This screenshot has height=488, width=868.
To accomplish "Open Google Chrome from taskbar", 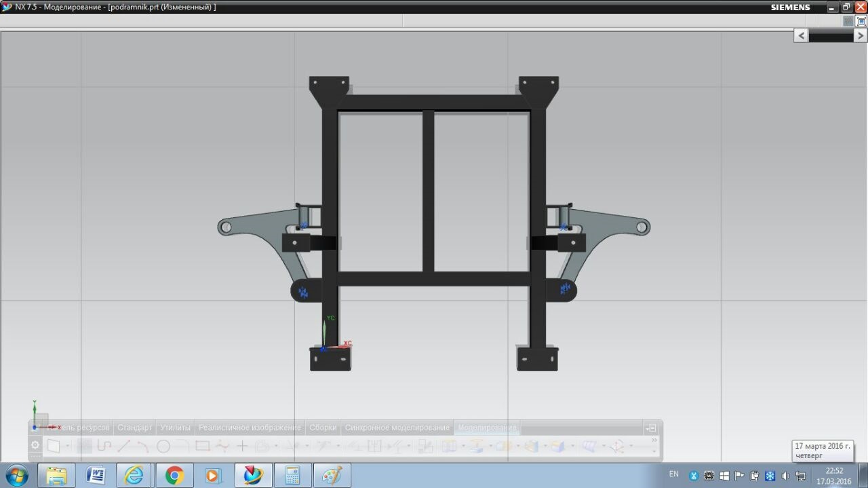I will pos(174,476).
